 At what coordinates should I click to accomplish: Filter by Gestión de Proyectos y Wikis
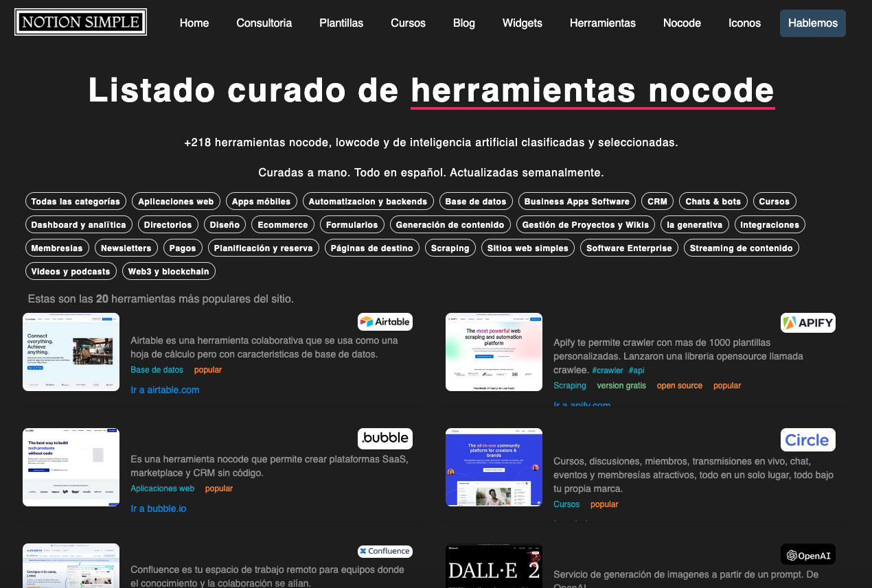click(x=586, y=224)
